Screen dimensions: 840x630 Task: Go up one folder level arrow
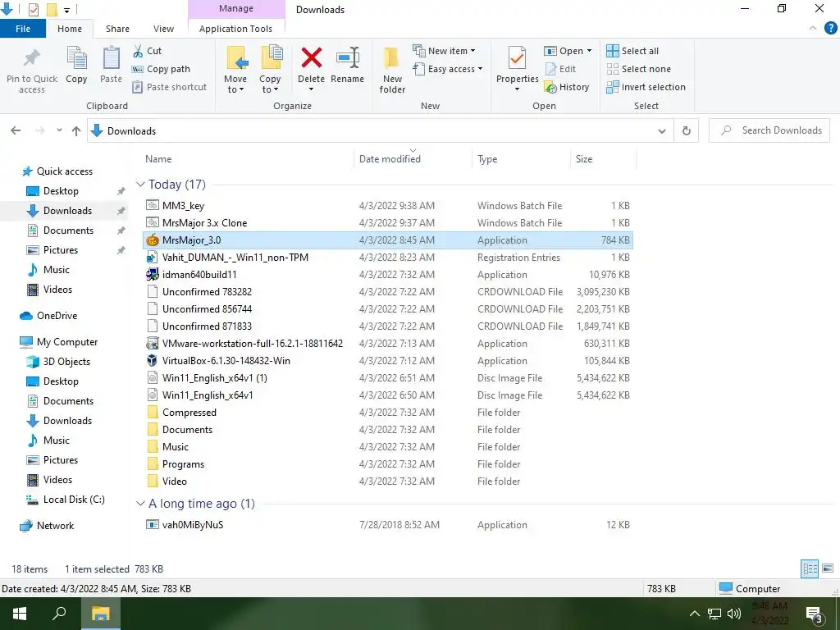pyautogui.click(x=76, y=130)
